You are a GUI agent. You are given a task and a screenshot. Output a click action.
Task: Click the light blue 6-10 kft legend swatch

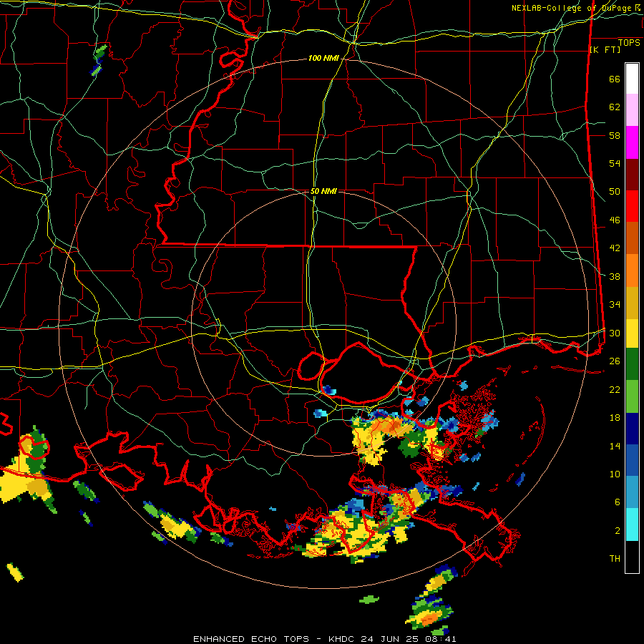pyautogui.click(x=632, y=492)
